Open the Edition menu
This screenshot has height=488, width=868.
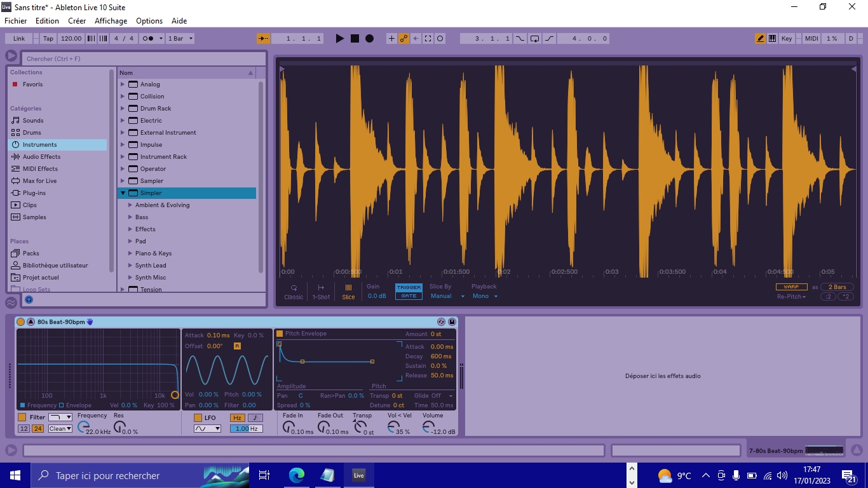coord(47,21)
